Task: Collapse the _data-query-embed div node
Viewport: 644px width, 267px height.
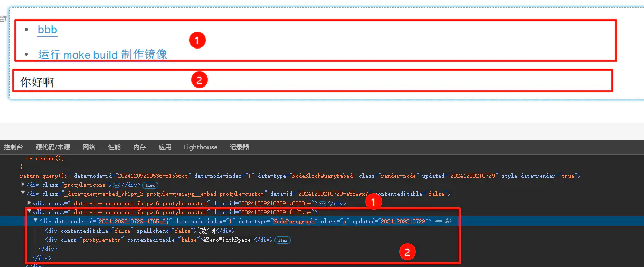Action: coord(23,194)
